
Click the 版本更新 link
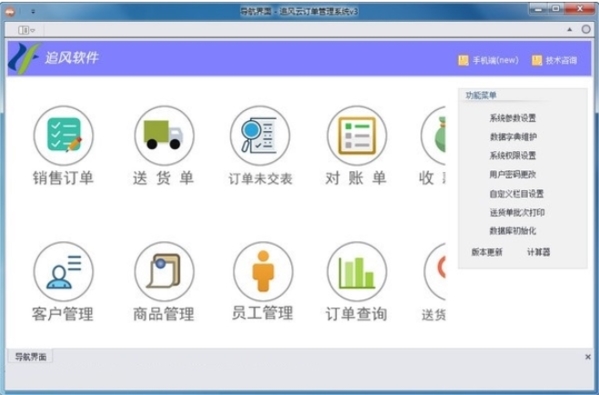[x=487, y=252]
